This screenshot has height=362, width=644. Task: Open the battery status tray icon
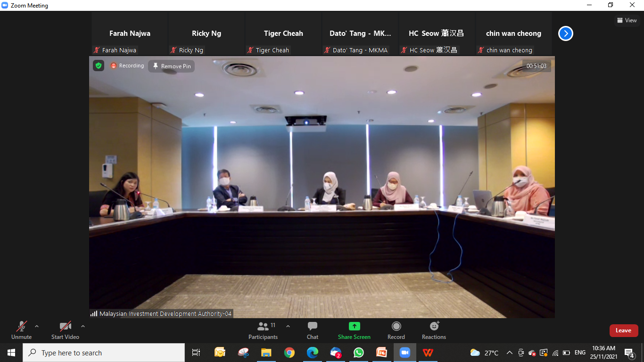pyautogui.click(x=566, y=353)
